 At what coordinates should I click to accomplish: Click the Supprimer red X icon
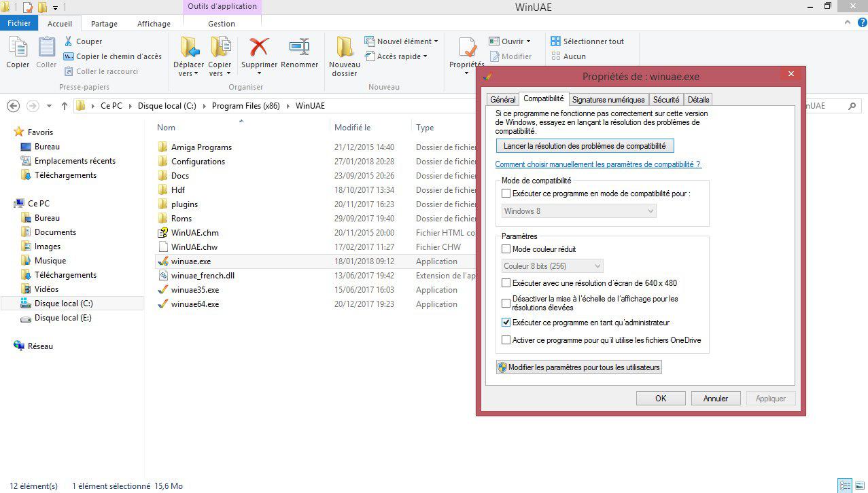259,47
